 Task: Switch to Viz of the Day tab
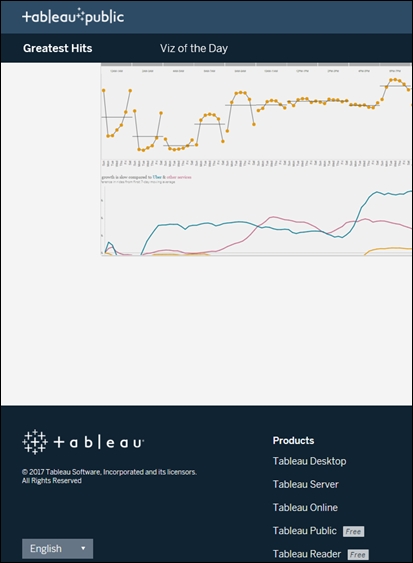pos(194,48)
